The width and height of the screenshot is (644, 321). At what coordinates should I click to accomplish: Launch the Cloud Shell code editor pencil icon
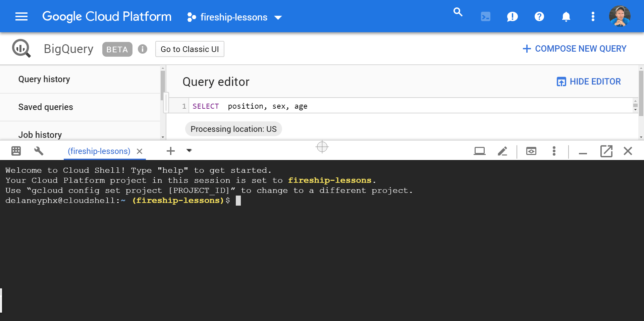click(502, 151)
